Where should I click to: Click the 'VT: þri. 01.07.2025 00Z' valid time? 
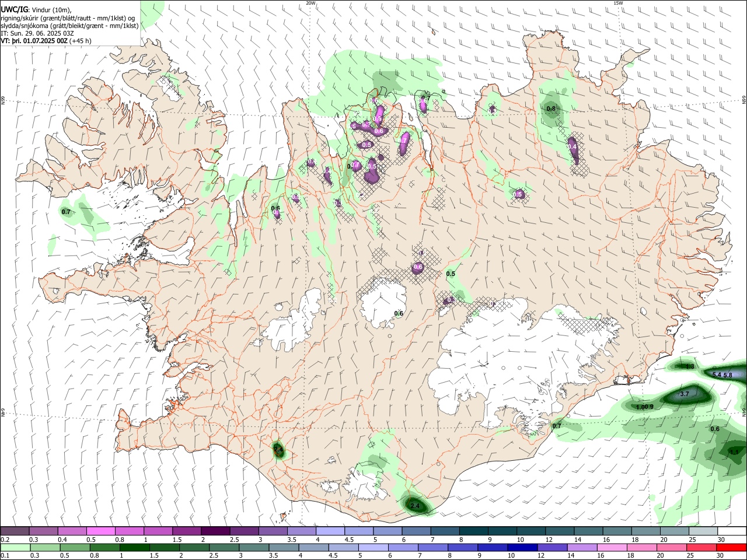coord(34,41)
